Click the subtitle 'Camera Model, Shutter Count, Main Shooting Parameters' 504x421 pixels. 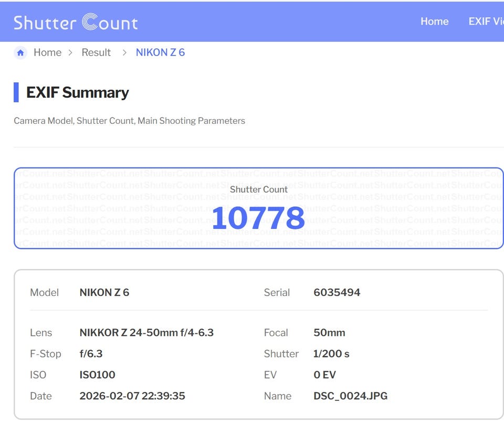(x=130, y=121)
